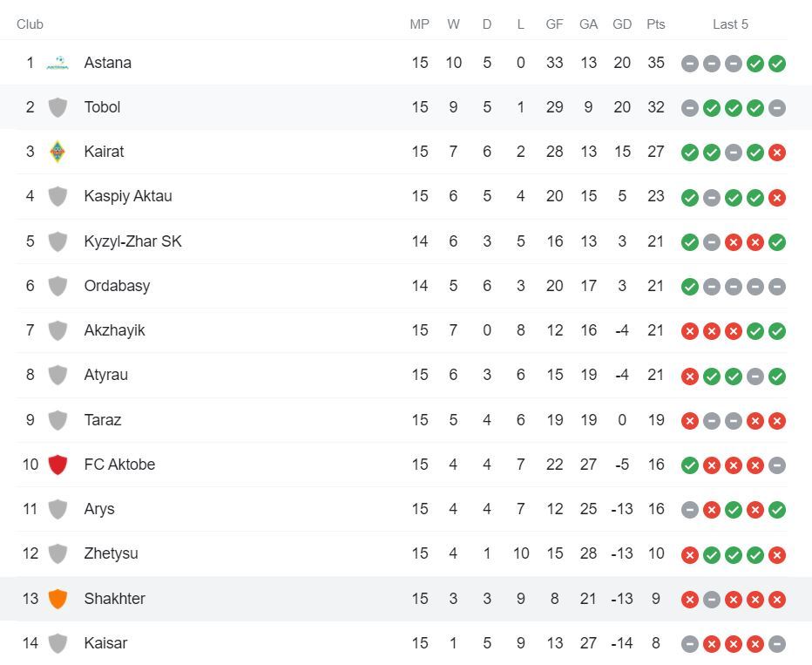Viewport: 812px width, 665px height.
Task: Click FC Aktobe's red shield icon
Action: (x=58, y=465)
